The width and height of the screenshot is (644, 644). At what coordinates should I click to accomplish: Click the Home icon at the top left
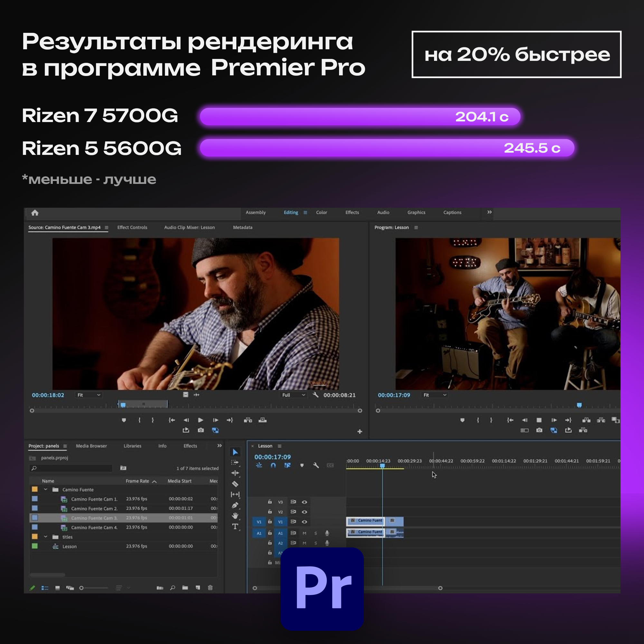point(35,213)
